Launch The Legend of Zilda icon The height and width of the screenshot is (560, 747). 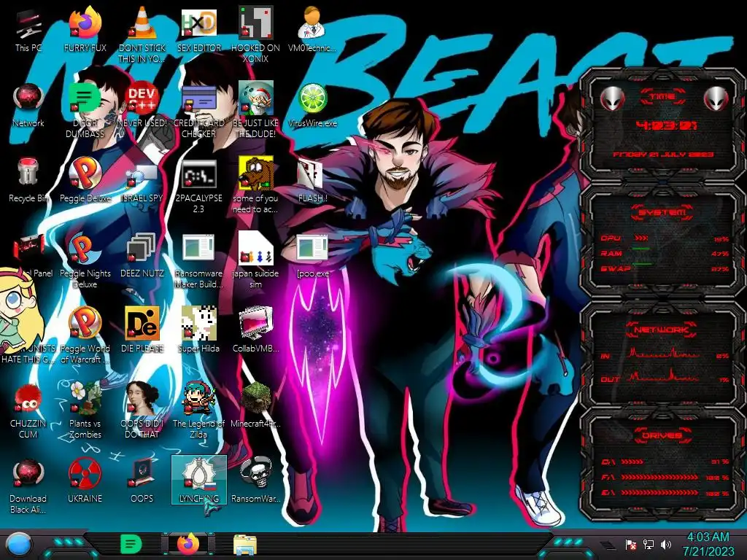click(198, 410)
